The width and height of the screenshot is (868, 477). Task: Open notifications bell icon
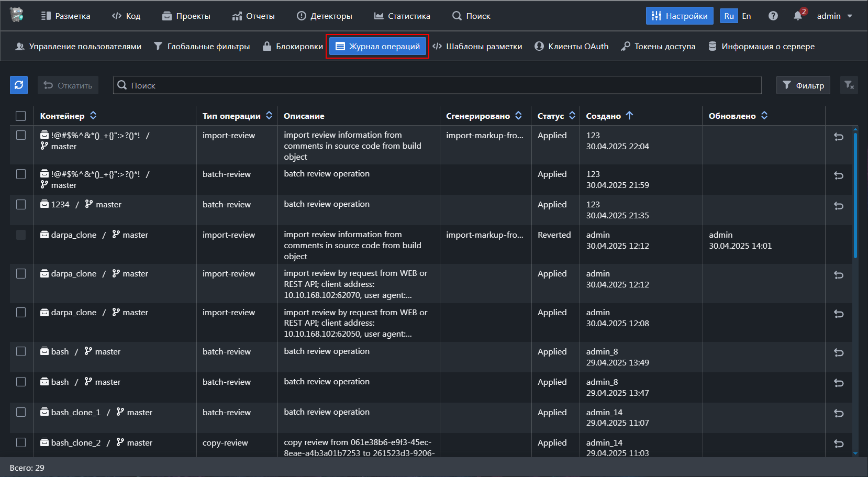pos(797,16)
